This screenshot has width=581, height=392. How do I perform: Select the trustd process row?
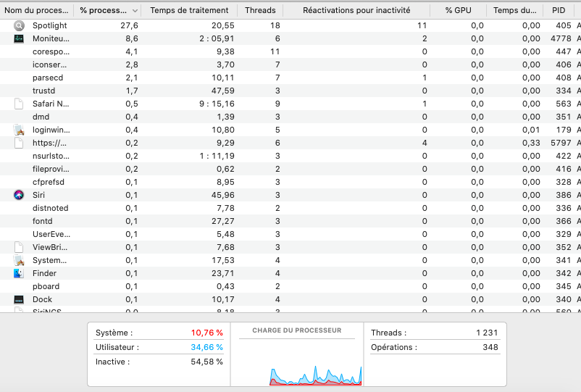[290, 91]
